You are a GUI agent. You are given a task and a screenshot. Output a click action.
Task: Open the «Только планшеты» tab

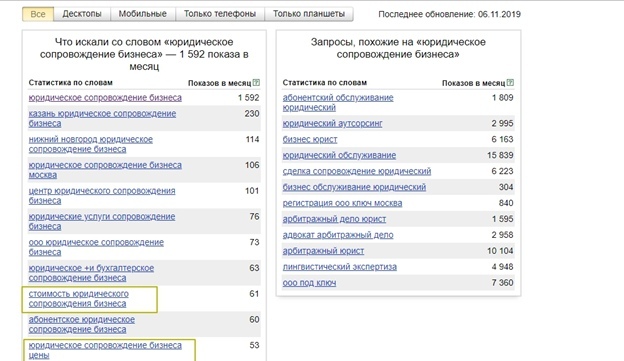tap(309, 14)
